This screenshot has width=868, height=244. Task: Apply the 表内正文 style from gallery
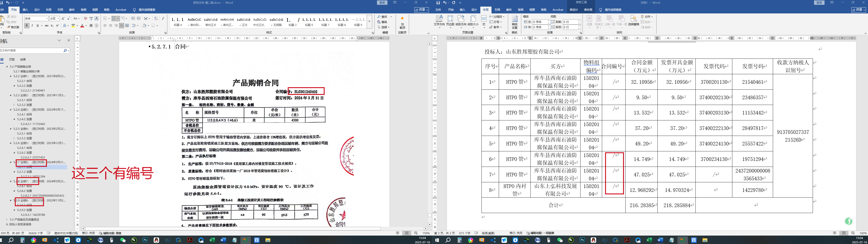coord(211,22)
